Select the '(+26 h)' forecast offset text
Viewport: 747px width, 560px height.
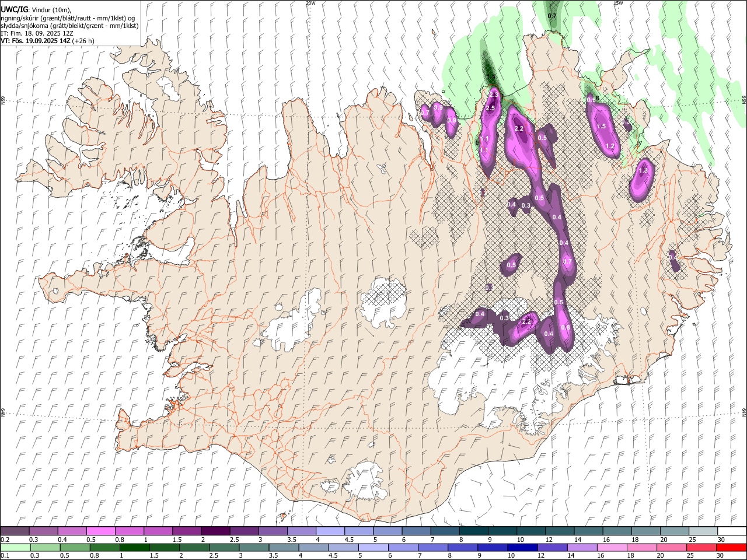pyautogui.click(x=83, y=41)
